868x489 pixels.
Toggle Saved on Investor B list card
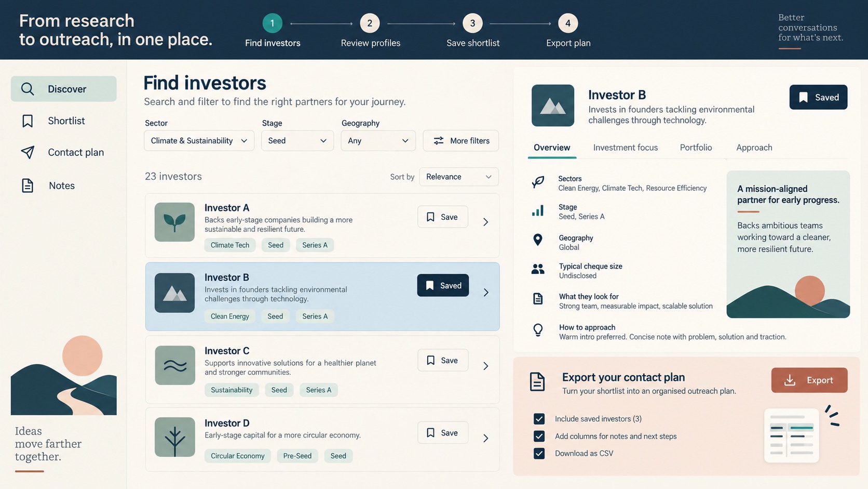tap(443, 285)
